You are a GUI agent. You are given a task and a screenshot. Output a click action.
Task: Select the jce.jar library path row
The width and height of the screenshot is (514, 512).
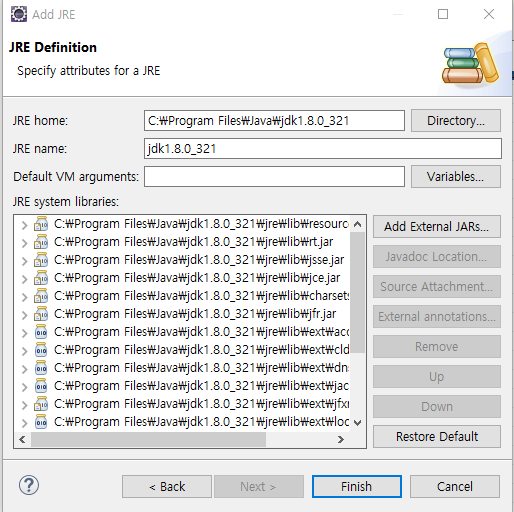coord(197,278)
